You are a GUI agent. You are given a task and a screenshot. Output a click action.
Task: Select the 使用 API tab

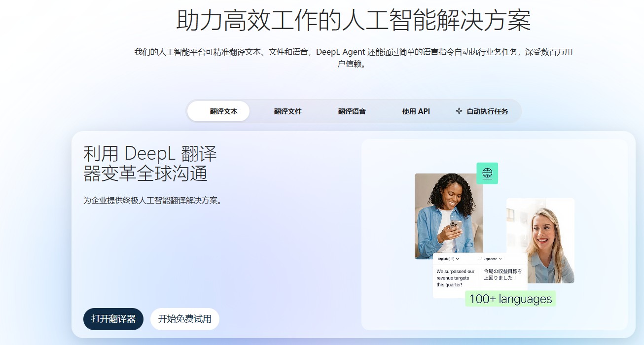[x=416, y=111]
